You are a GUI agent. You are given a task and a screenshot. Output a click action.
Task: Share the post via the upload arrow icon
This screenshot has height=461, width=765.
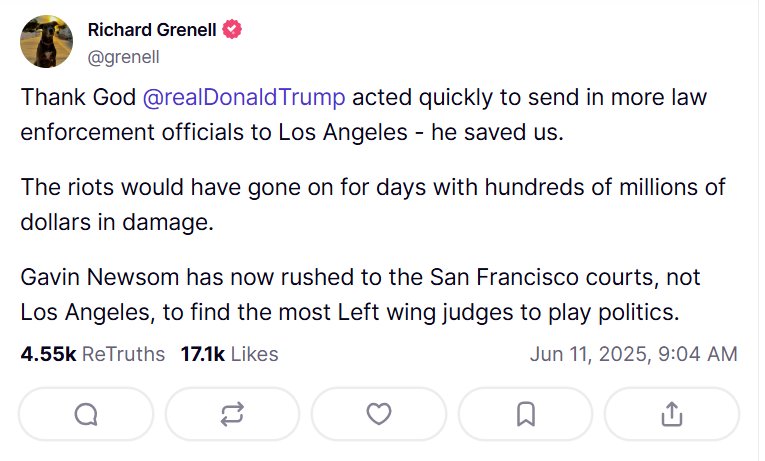(x=672, y=413)
